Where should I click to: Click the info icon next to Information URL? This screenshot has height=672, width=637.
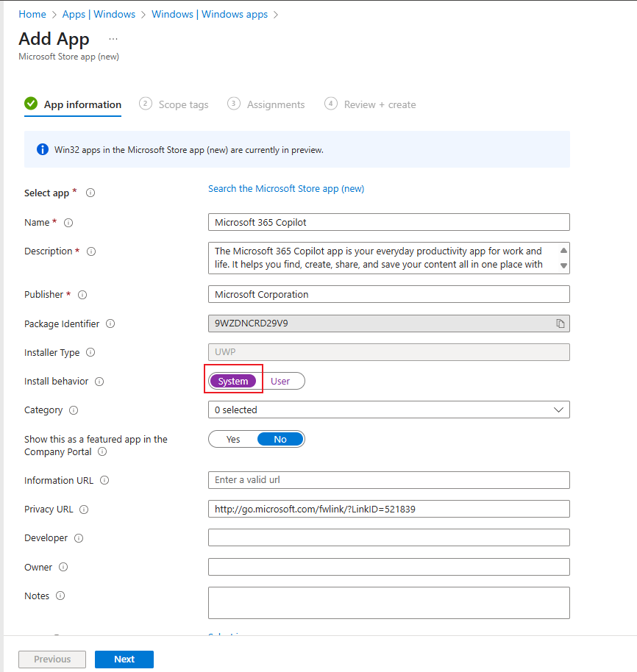pos(105,480)
